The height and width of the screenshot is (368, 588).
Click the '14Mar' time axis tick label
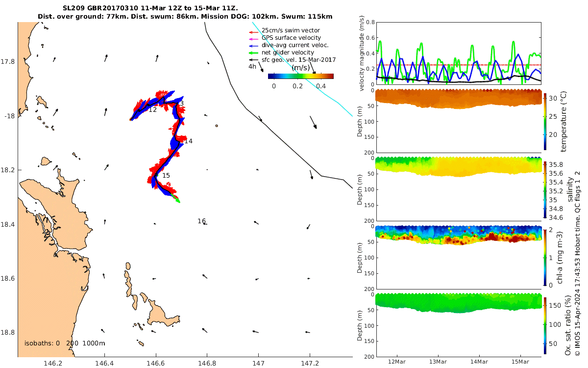pos(479,362)
